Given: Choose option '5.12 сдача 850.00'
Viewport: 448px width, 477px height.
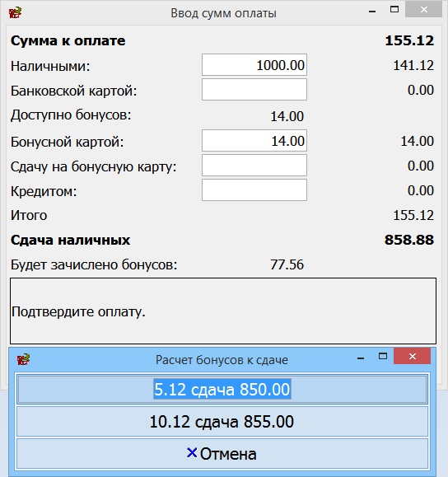Looking at the screenshot, I should 222,389.
